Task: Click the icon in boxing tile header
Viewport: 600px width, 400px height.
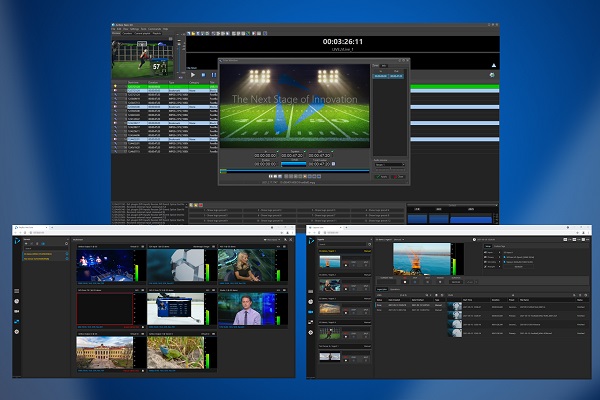Action: pos(143,247)
